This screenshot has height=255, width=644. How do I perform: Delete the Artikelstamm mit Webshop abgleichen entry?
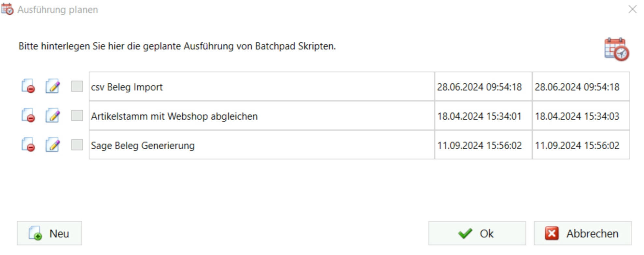pyautogui.click(x=28, y=116)
